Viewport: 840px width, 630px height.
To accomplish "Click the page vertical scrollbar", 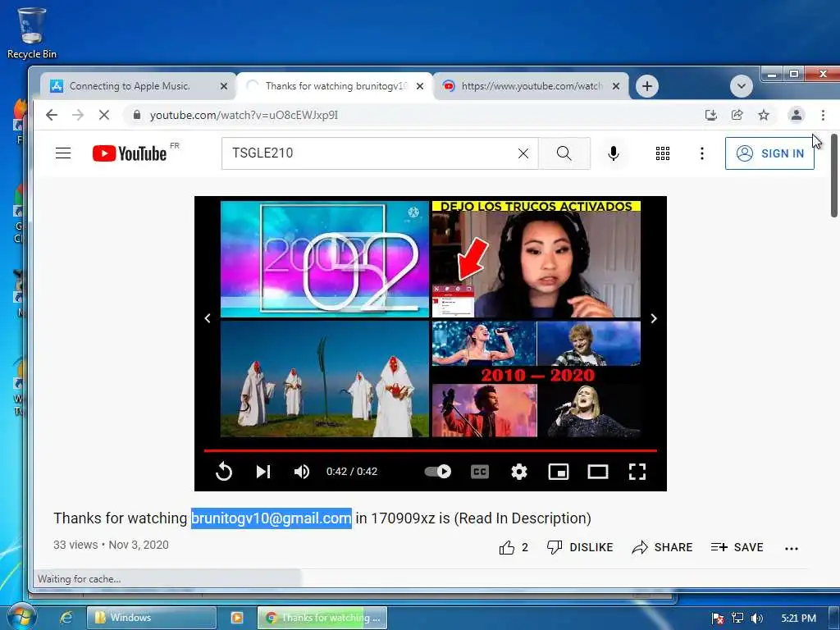I will click(x=834, y=177).
